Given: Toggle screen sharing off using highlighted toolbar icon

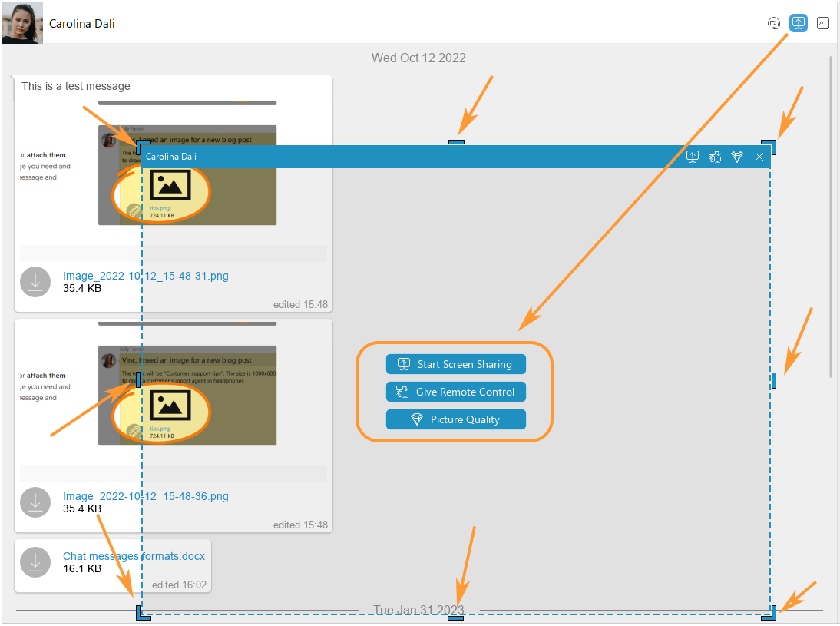Looking at the screenshot, I should (799, 23).
